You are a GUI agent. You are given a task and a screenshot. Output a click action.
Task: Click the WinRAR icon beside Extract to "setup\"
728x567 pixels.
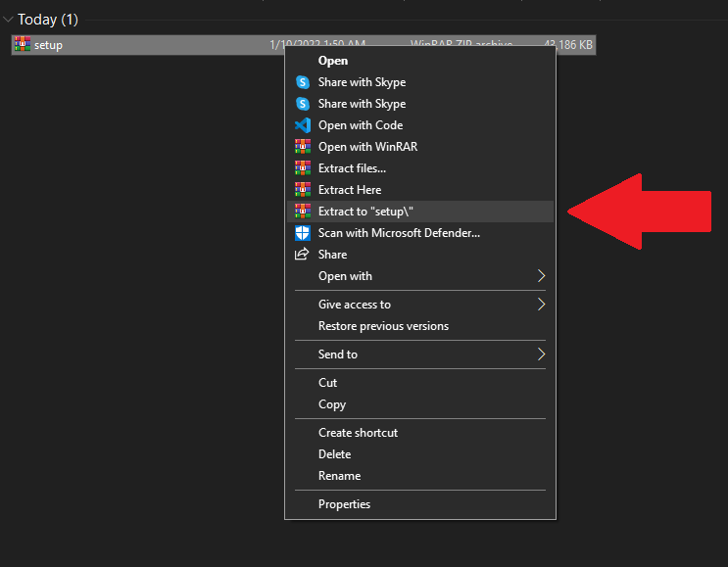[x=303, y=212]
